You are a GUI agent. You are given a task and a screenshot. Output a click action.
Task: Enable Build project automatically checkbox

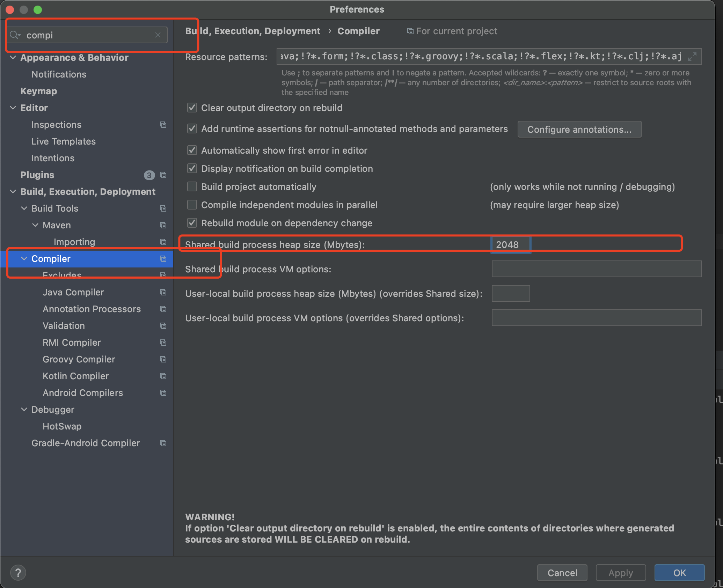coord(192,186)
